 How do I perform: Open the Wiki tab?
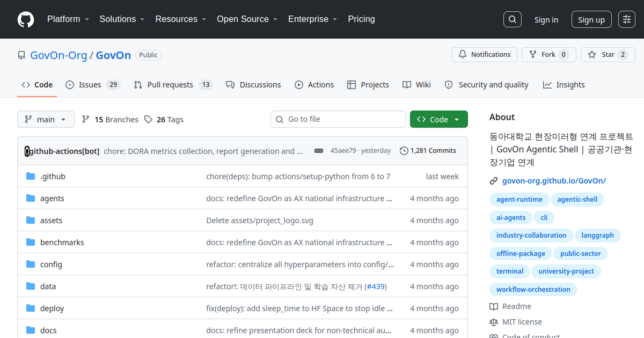pos(416,85)
